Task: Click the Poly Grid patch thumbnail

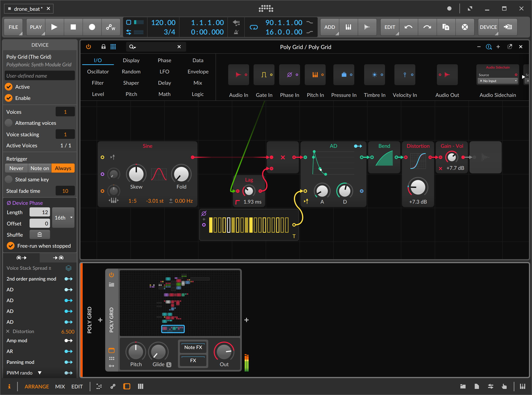Action: [x=180, y=303]
